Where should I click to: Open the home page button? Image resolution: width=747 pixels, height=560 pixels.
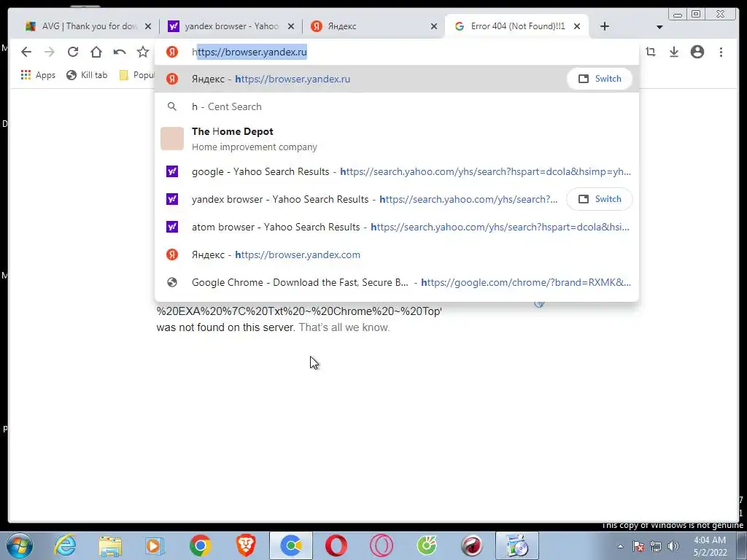click(96, 52)
